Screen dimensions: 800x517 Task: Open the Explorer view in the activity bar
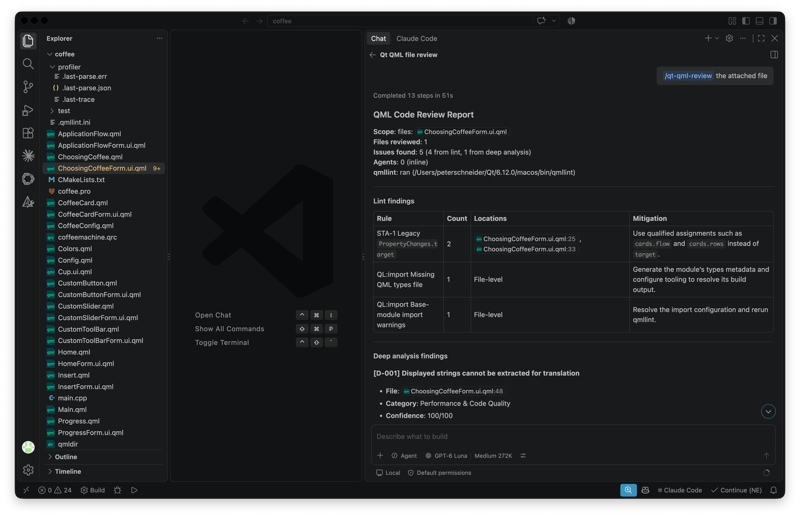tap(28, 40)
